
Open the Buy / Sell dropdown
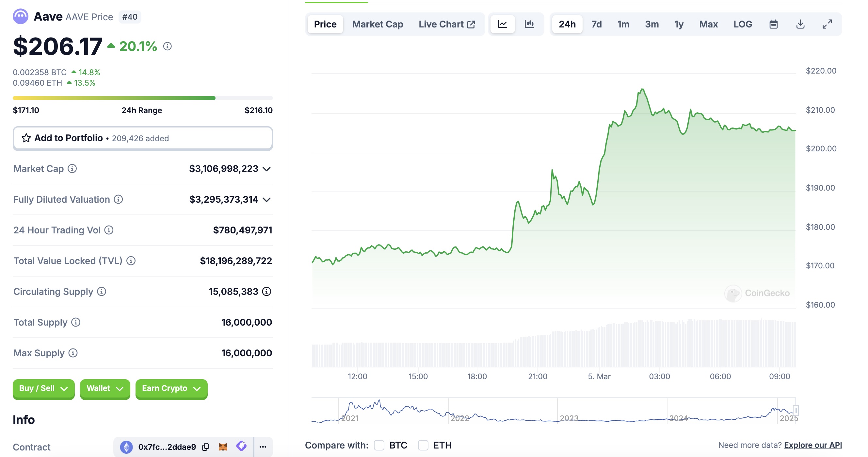click(43, 389)
